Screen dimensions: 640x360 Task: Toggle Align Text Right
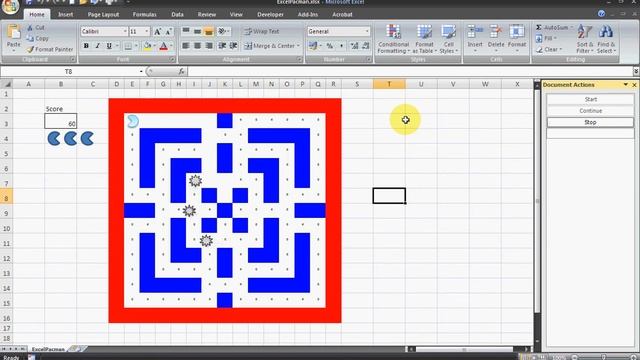[209, 46]
